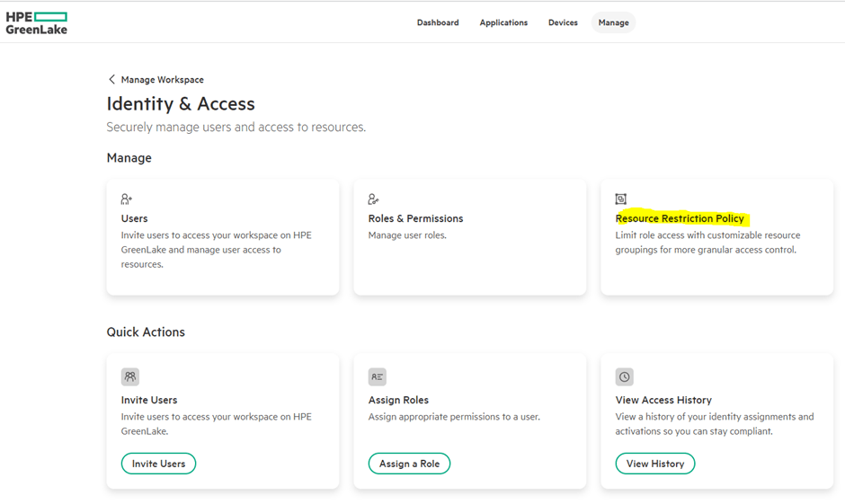Image resolution: width=845 pixels, height=504 pixels.
Task: Return to Manage Workspace via breadcrumb link
Action: tap(162, 79)
